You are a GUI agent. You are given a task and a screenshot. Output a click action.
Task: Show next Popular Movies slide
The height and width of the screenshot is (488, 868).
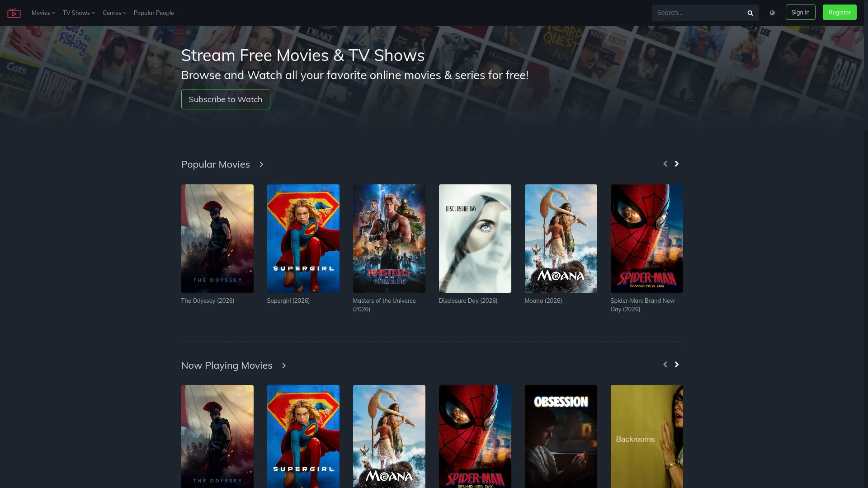click(677, 164)
